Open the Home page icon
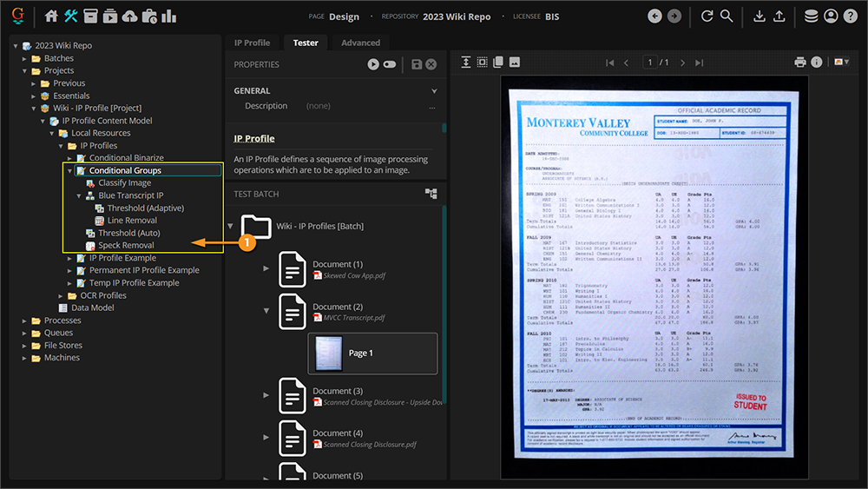The width and height of the screenshot is (868, 489). (51, 16)
